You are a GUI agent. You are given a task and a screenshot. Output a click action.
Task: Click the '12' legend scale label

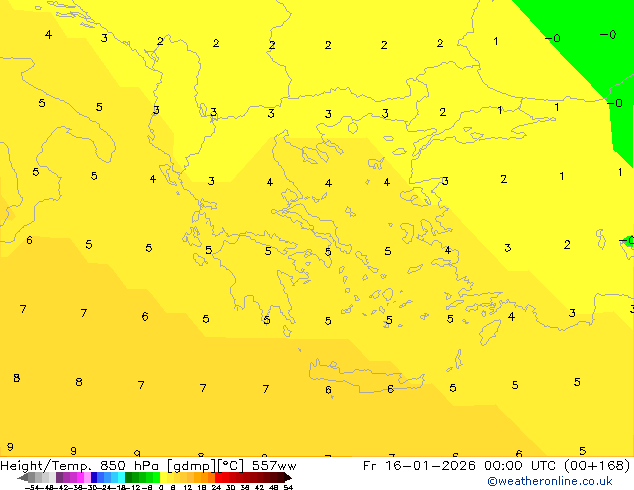tap(187, 487)
